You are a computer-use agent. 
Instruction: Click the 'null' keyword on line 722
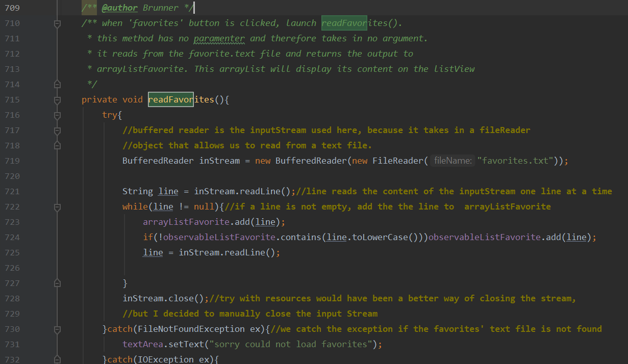pyautogui.click(x=204, y=206)
